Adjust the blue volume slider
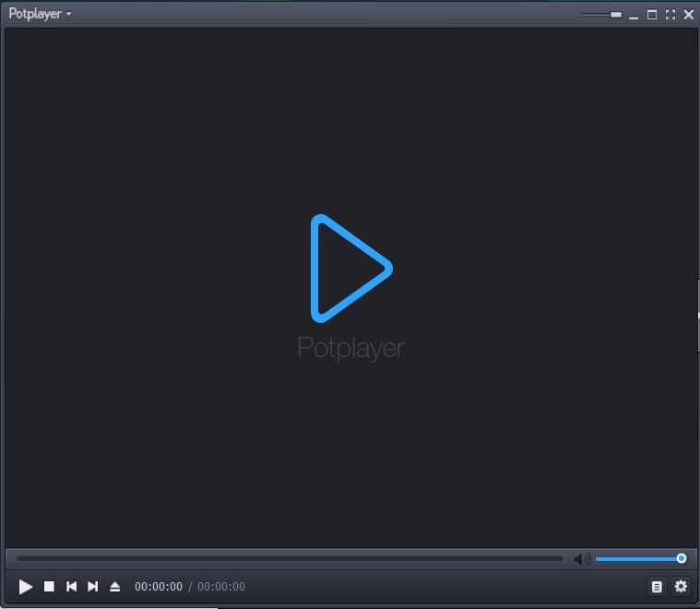Screen dimensions: 700x609 [641, 558]
